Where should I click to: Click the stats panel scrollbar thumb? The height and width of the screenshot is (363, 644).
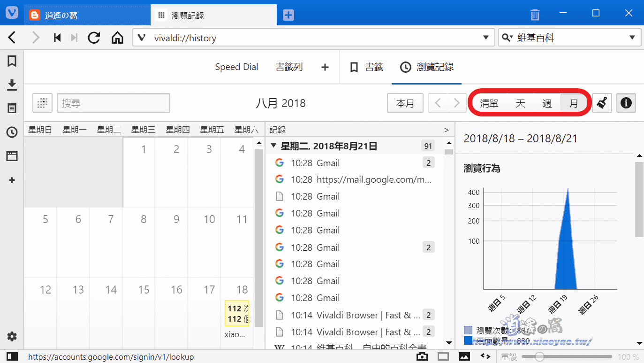tap(639, 200)
